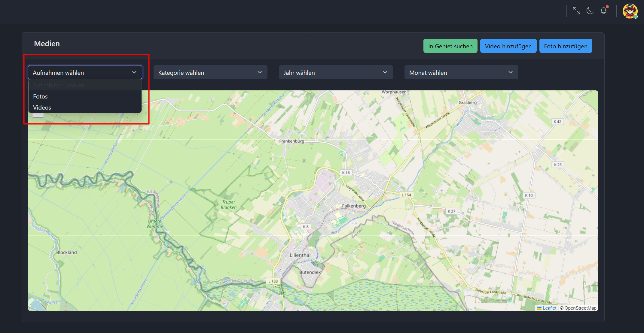Choose Videos from the dropdown list

point(42,107)
